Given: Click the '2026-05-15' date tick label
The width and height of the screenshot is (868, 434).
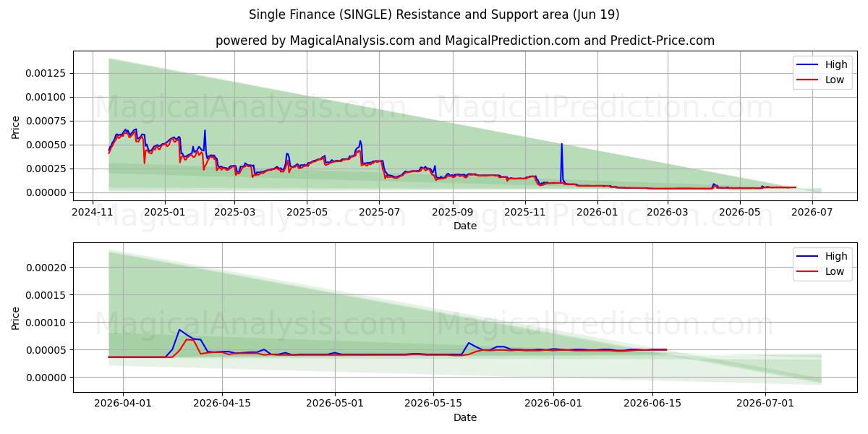Looking at the screenshot, I should [434, 404].
